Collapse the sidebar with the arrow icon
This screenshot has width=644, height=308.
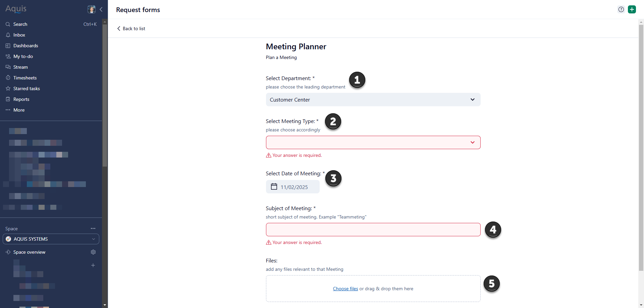(101, 9)
